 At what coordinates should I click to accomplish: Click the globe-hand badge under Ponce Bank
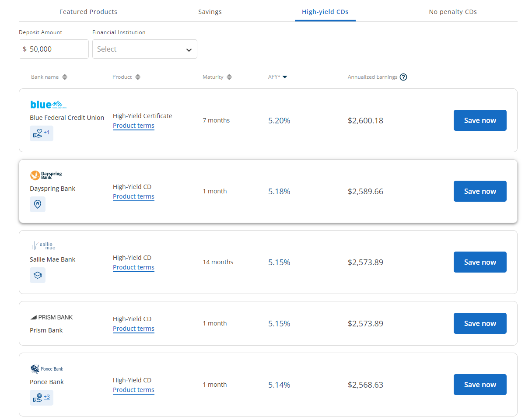pyautogui.click(x=38, y=397)
